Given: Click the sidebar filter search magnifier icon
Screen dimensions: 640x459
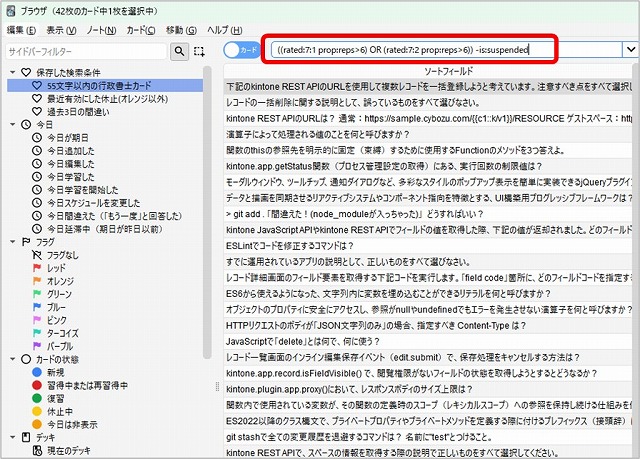Looking at the screenshot, I should pos(179,51).
